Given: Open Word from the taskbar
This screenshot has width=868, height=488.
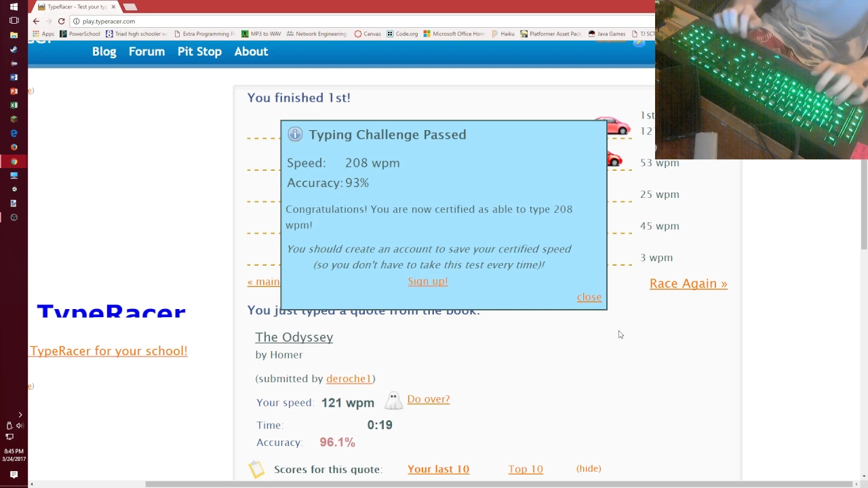Looking at the screenshot, I should pos(14,77).
